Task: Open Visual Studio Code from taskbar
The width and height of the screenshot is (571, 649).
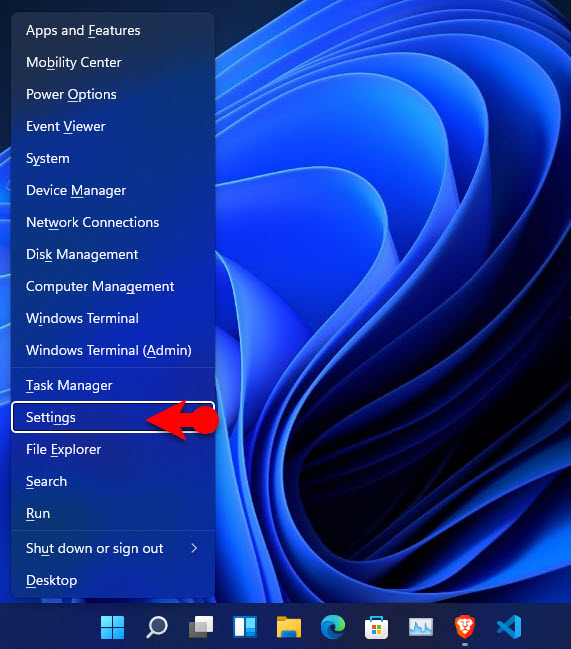Action: [509, 627]
